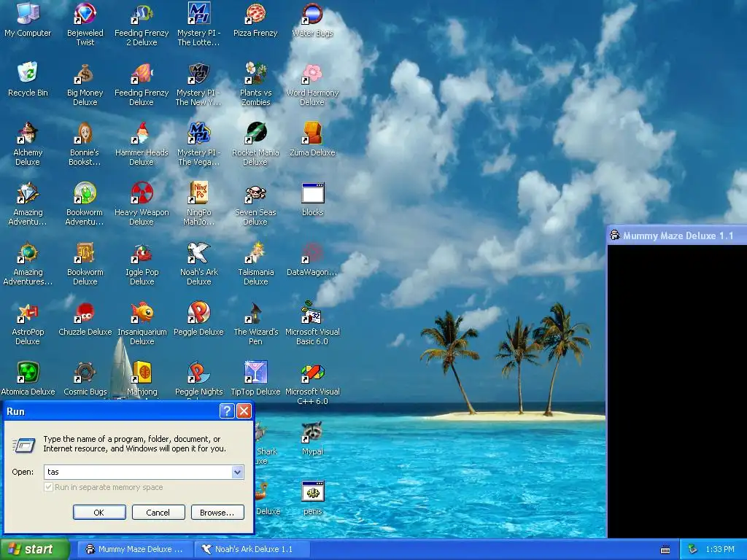Click the Mummy Maze Deluxe 1.1 title bar
Screen dimensions: 747x560
click(677, 236)
